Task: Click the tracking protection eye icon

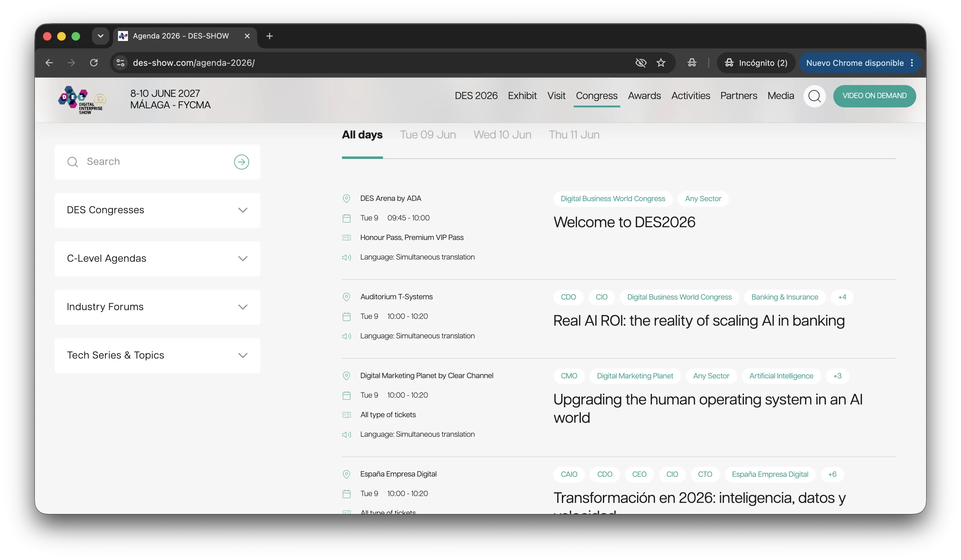Action: coord(641,63)
